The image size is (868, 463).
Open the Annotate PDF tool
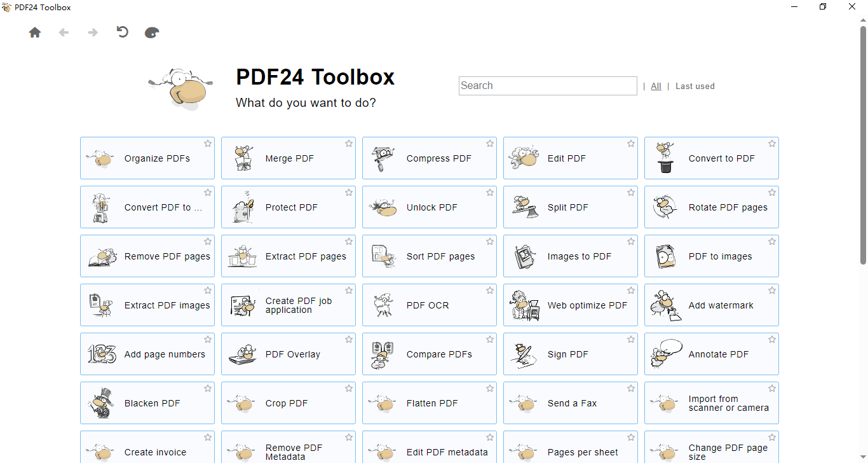pos(712,354)
